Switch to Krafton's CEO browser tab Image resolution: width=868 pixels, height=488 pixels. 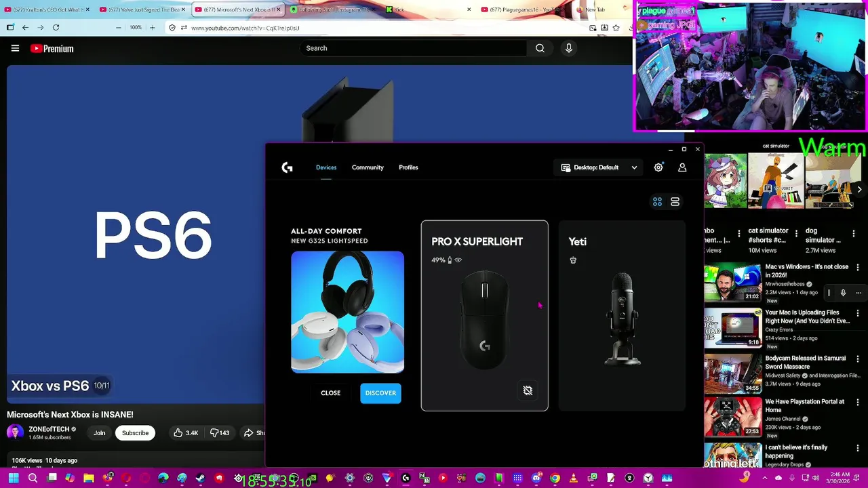(47, 9)
